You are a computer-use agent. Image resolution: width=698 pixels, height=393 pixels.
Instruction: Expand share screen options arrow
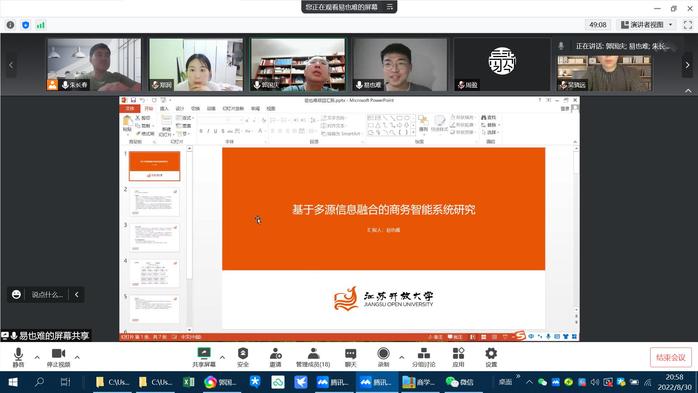(x=222, y=357)
